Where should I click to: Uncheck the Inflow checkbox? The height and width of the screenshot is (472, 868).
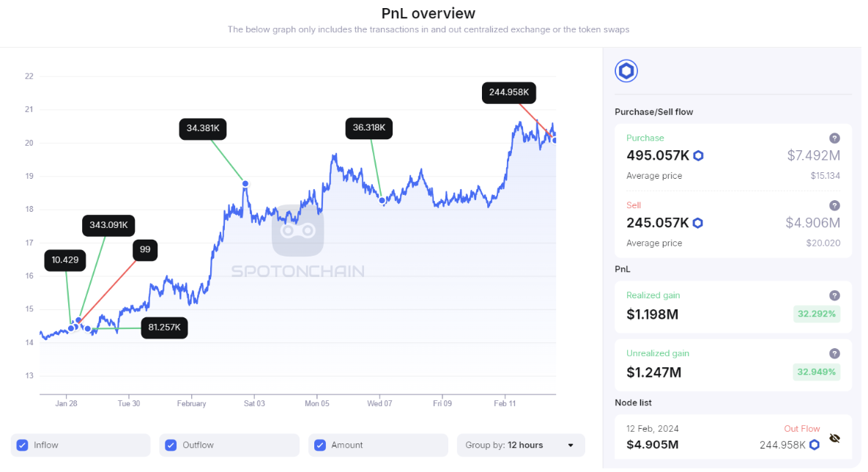pyautogui.click(x=22, y=445)
